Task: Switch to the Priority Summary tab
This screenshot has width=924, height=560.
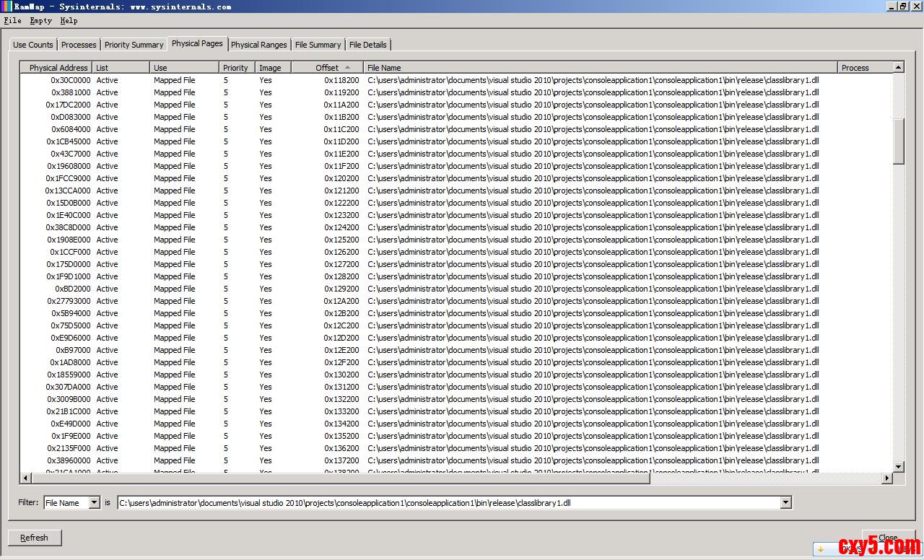Action: tap(134, 45)
